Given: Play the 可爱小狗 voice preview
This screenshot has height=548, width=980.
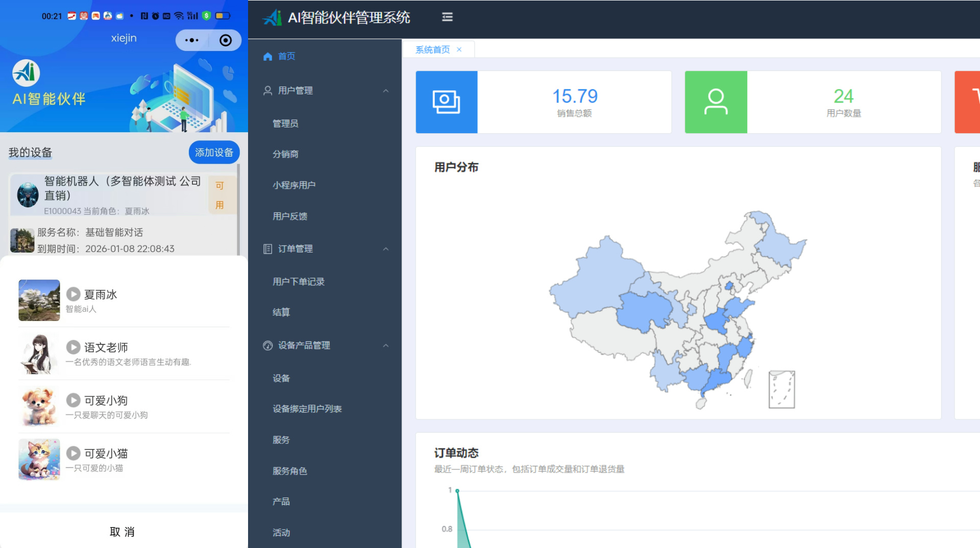Looking at the screenshot, I should pos(73,400).
